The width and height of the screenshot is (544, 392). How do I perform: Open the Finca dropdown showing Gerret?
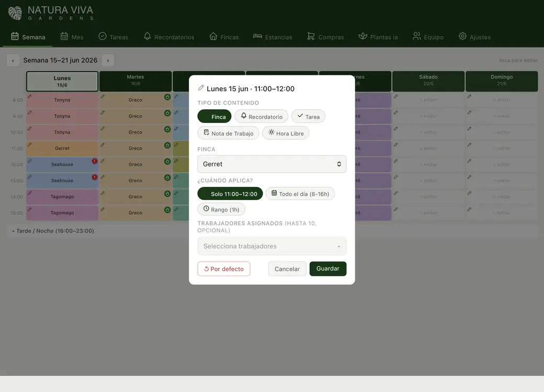pos(271,164)
